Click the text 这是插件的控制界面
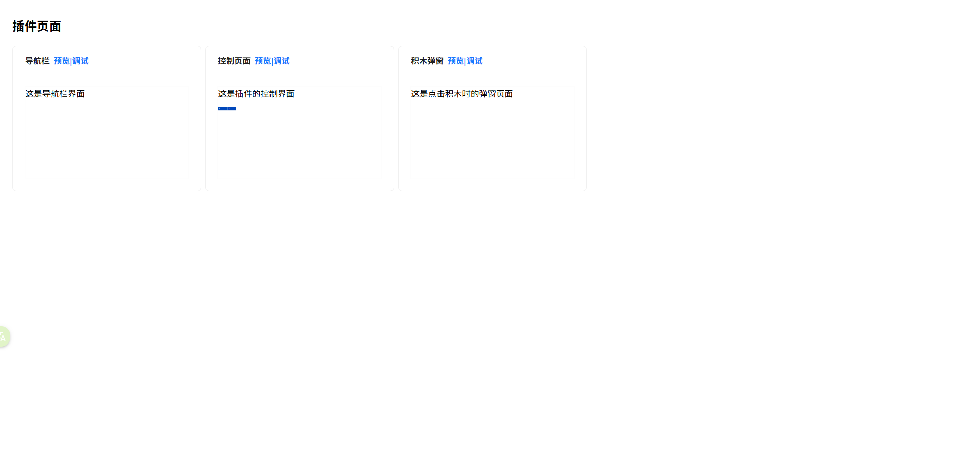 coord(256,94)
